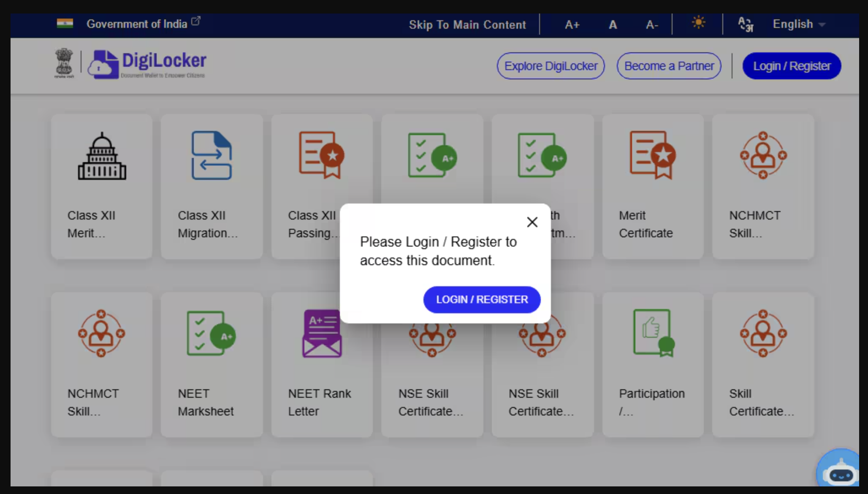Click LOGIN / REGISTER inside the popup
This screenshot has width=868, height=494.
[482, 299]
